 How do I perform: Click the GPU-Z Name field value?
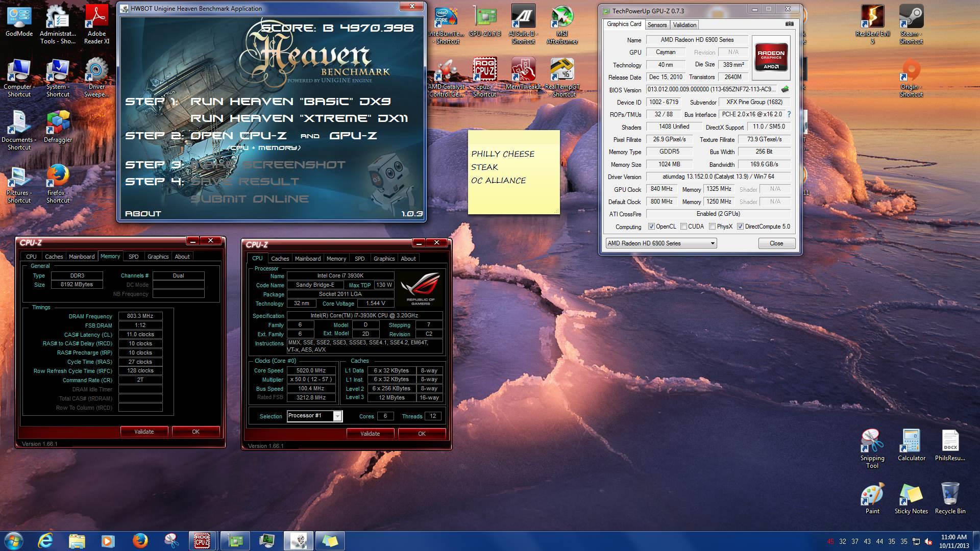697,40
